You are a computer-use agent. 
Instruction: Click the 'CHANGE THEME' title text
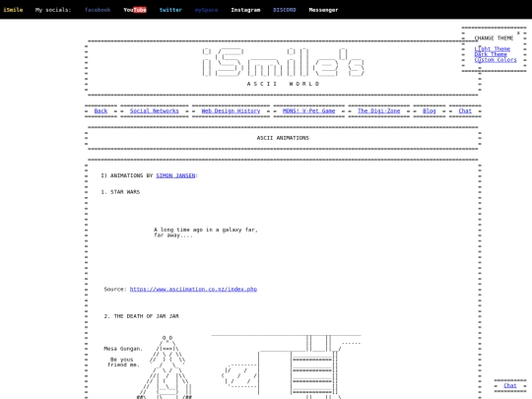[494, 38]
